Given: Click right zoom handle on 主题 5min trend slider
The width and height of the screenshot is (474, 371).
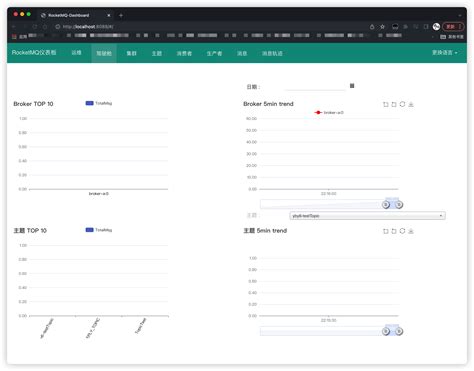Looking at the screenshot, I should pyautogui.click(x=399, y=331).
